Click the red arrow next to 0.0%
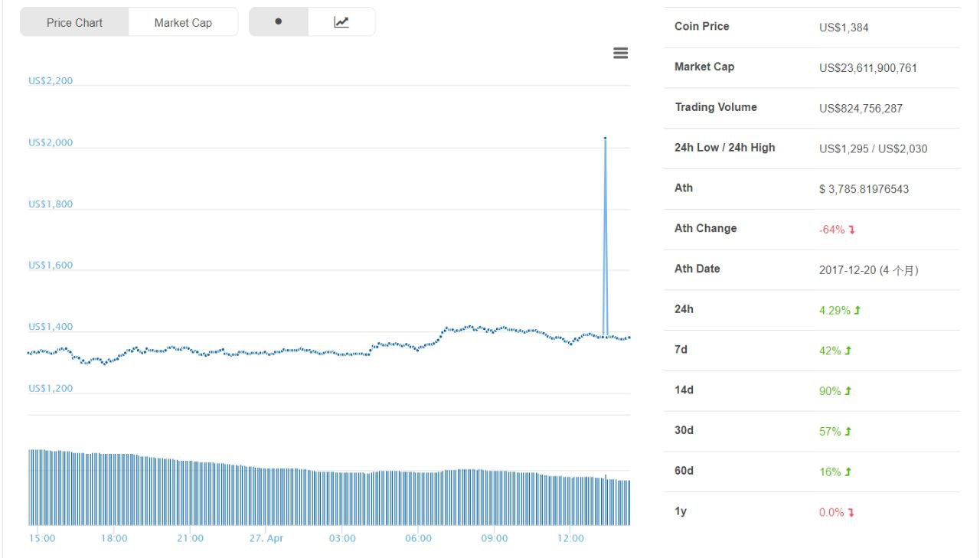 (851, 513)
